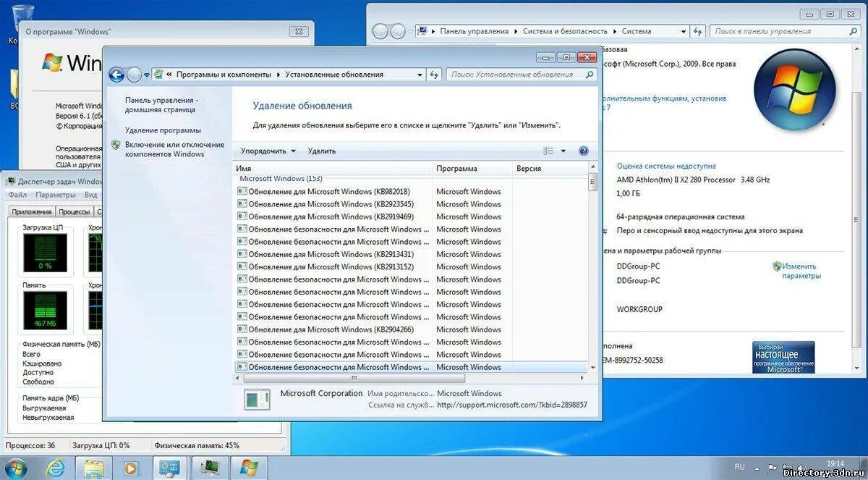868x480 pixels.
Task: Select update KB2913152 row
Action: coord(411,266)
